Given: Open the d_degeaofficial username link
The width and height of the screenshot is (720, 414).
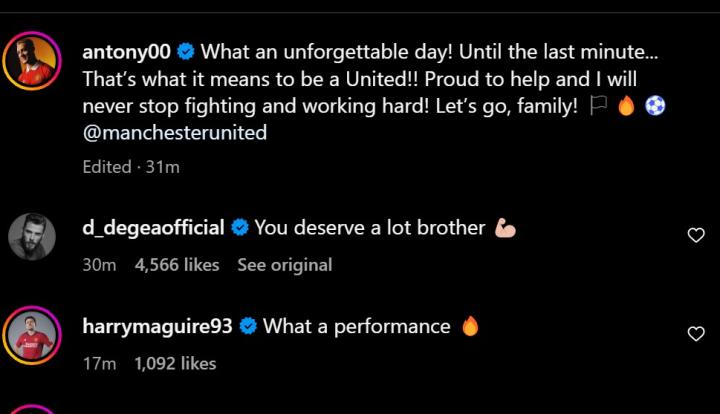Looking at the screenshot, I should point(153,227).
